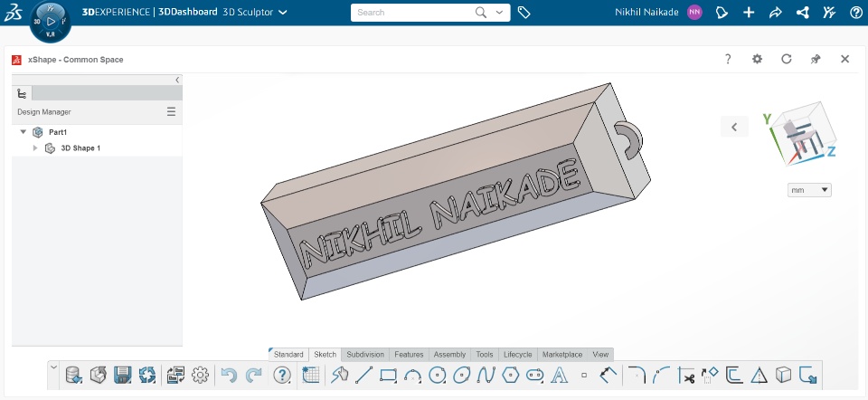Click the 3D cube icon in toolbar
This screenshot has height=400, width=868.
[783, 375]
